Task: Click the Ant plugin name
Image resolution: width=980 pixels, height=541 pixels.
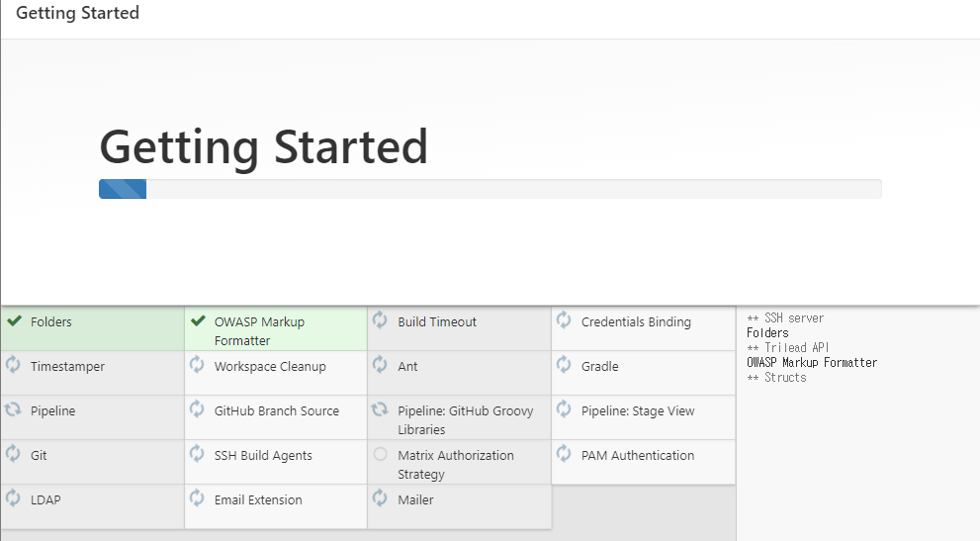Action: [x=407, y=367]
